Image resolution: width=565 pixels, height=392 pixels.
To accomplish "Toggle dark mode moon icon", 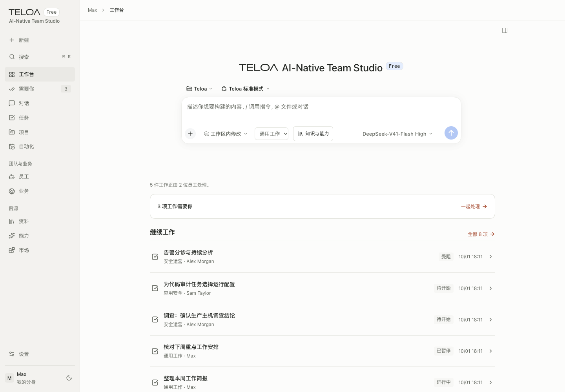I will 69,378.
